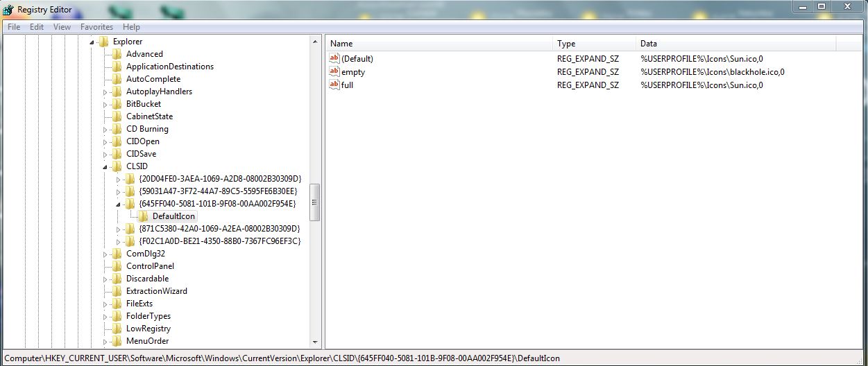Select the 'empty' value name
This screenshot has height=366, width=868.
point(353,72)
